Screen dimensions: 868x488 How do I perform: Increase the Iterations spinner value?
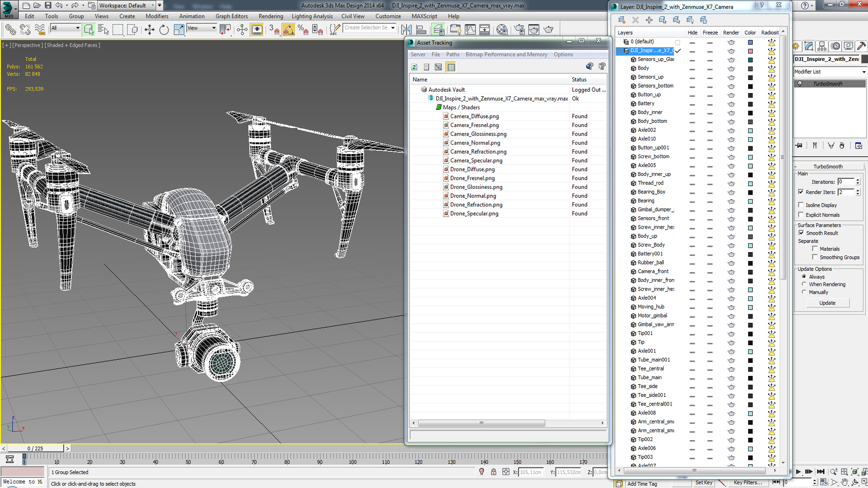(x=858, y=180)
